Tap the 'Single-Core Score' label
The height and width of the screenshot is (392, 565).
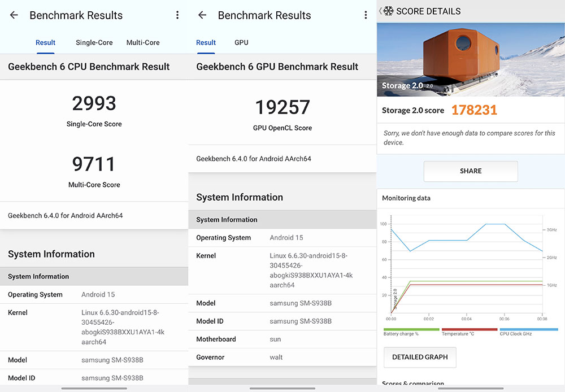(94, 124)
